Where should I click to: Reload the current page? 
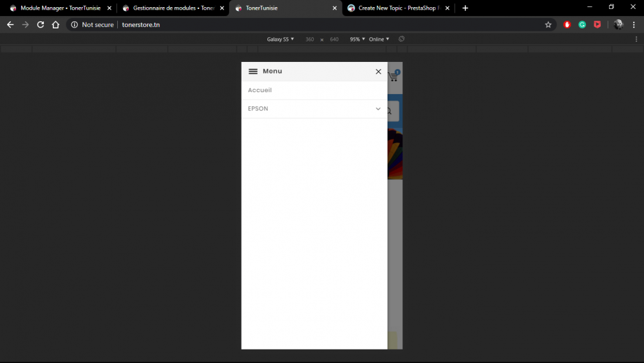click(x=40, y=25)
